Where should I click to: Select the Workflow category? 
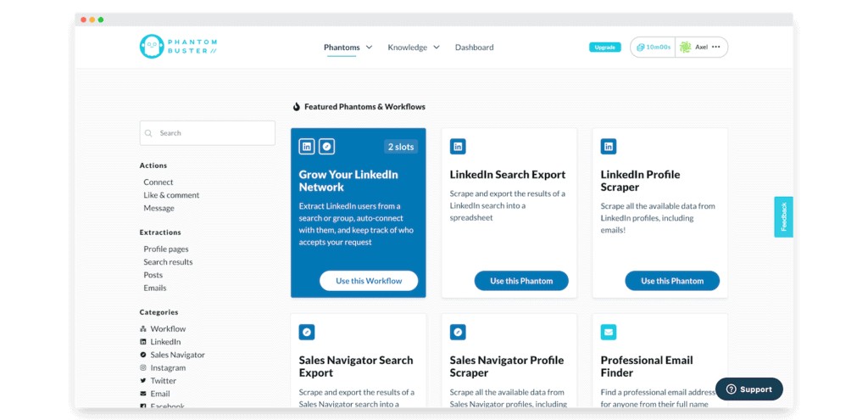click(169, 328)
